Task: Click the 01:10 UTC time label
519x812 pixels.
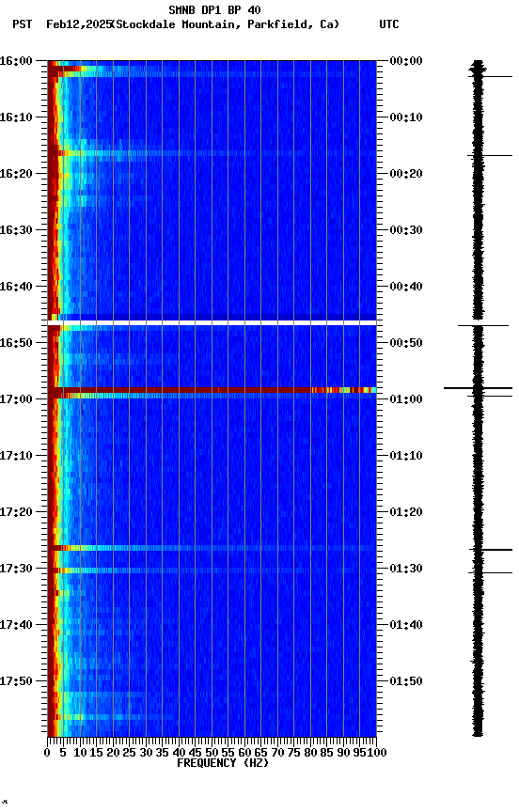Action: [406, 456]
